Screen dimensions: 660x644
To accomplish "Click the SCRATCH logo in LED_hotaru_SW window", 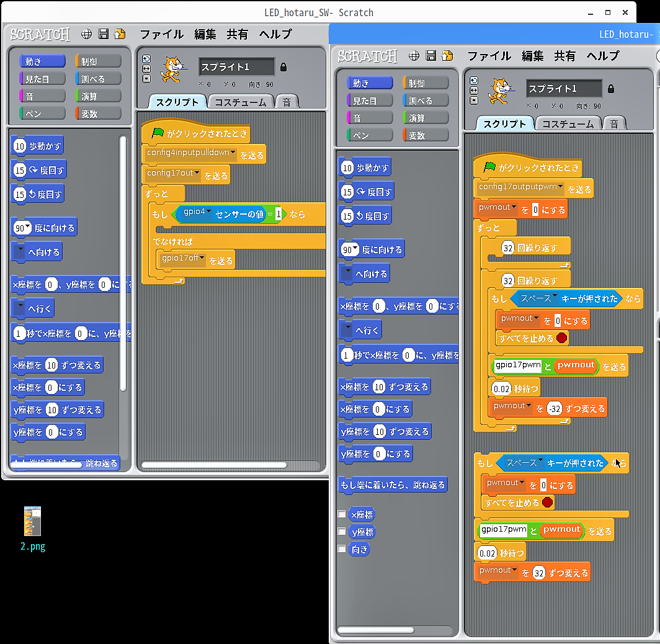I will (40, 34).
